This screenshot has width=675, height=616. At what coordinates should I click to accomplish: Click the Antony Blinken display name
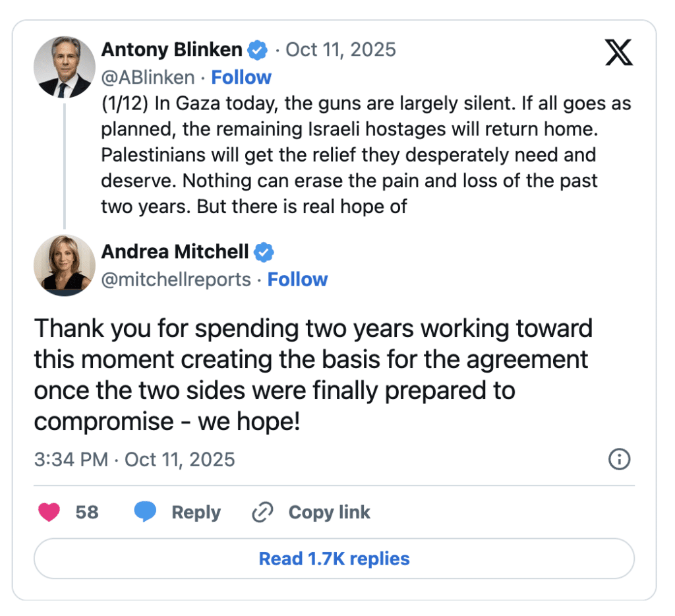pyautogui.click(x=172, y=50)
